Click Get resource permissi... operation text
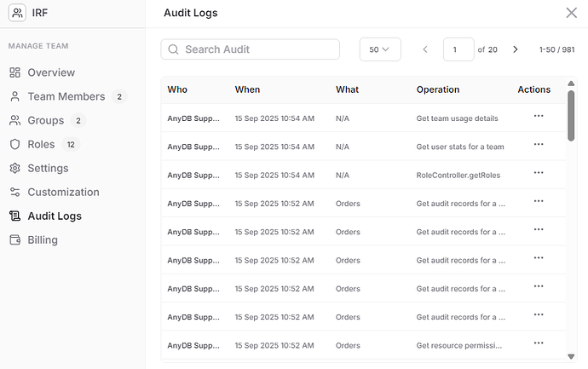Viewport: 588px width, 369px height. (x=459, y=345)
